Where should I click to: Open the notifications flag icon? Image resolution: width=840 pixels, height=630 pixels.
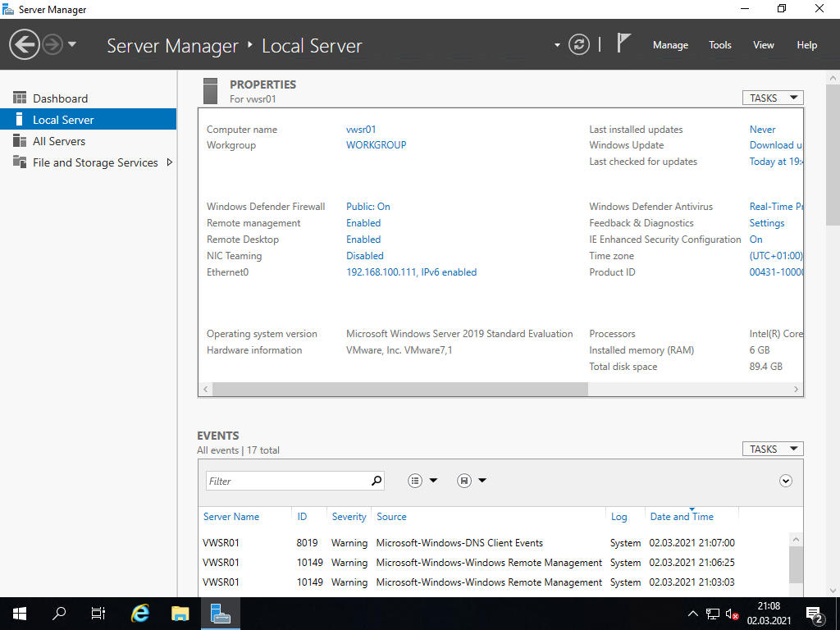click(623, 43)
